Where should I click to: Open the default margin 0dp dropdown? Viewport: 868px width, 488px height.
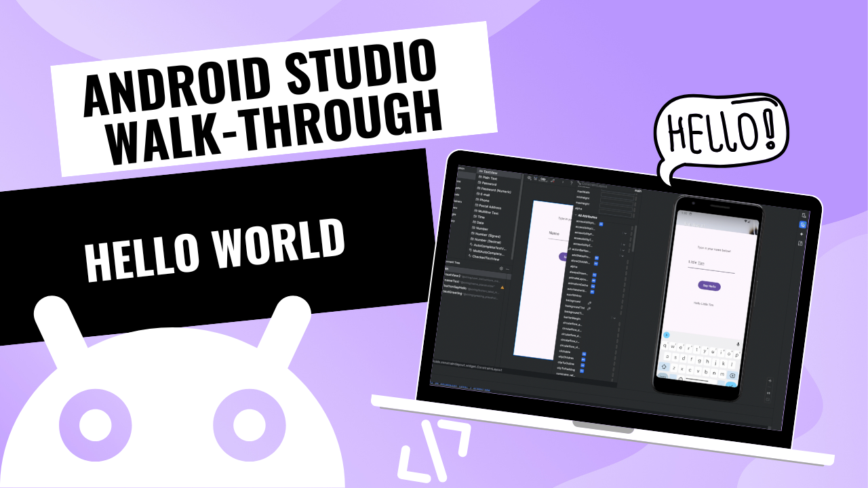point(545,180)
